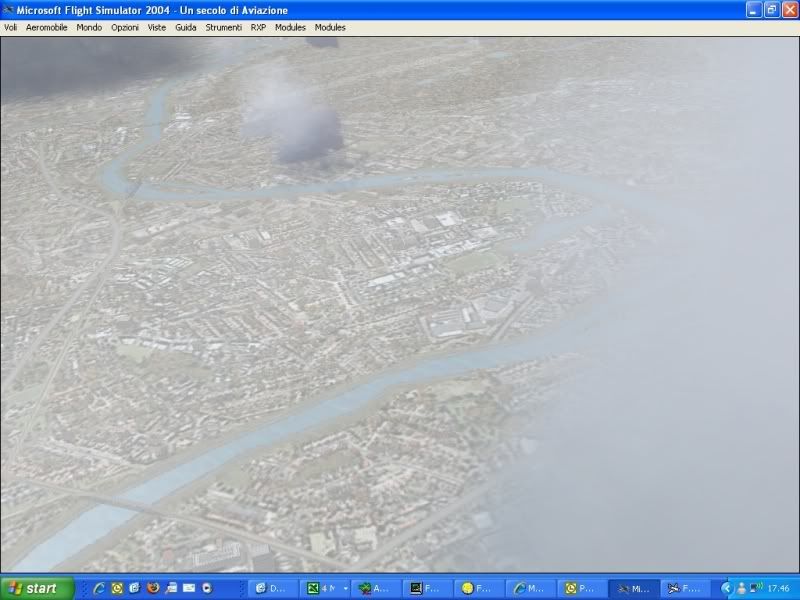Restore down the Flight Simulator window
The height and width of the screenshot is (600, 800).
pos(772,10)
